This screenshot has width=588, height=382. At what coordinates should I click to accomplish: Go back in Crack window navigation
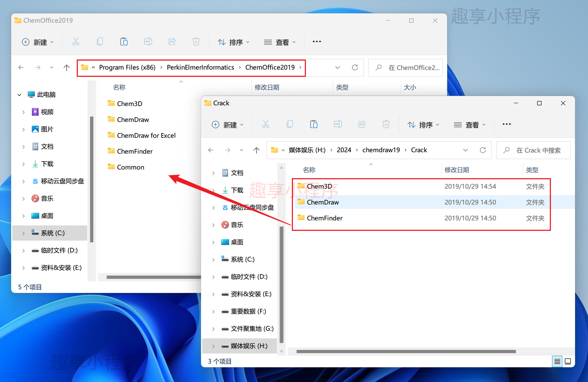click(x=211, y=150)
